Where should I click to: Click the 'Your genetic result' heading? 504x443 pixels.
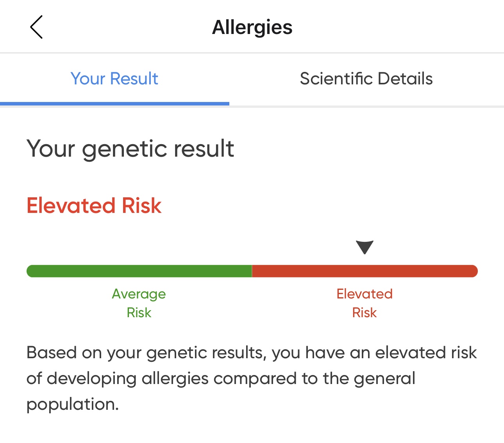click(x=130, y=149)
